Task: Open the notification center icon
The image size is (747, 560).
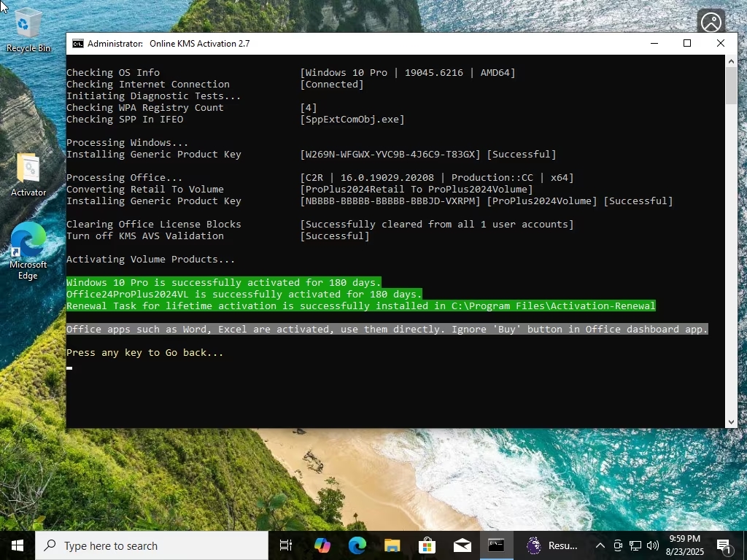Action: tap(724, 545)
